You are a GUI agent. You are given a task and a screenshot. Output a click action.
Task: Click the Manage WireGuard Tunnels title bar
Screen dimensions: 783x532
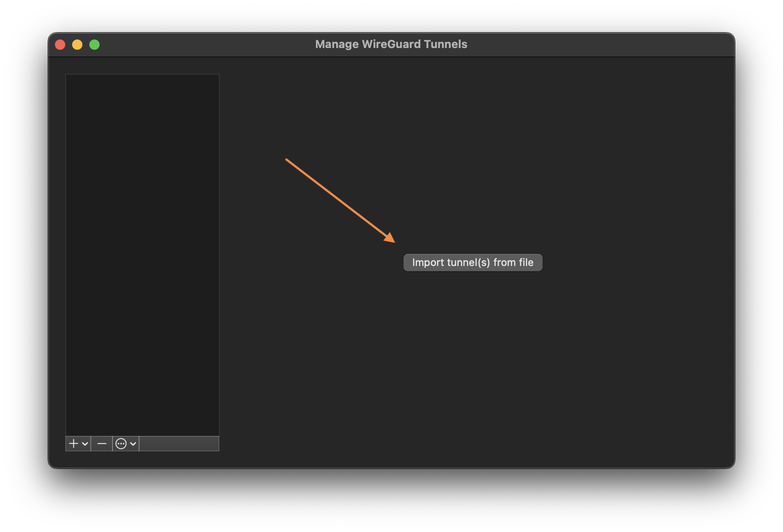[x=391, y=44]
